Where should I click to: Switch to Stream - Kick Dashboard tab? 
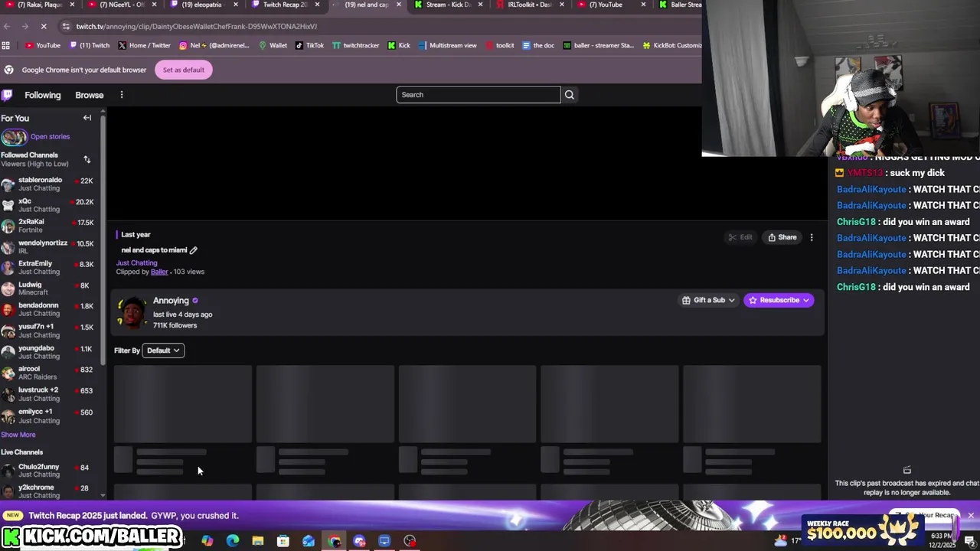[x=449, y=5]
